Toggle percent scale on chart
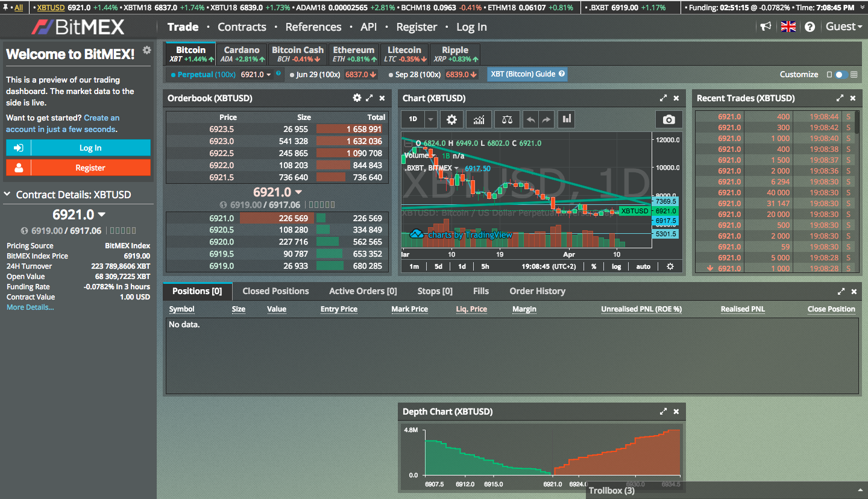Viewport: 868px width, 499px height. pos(594,266)
